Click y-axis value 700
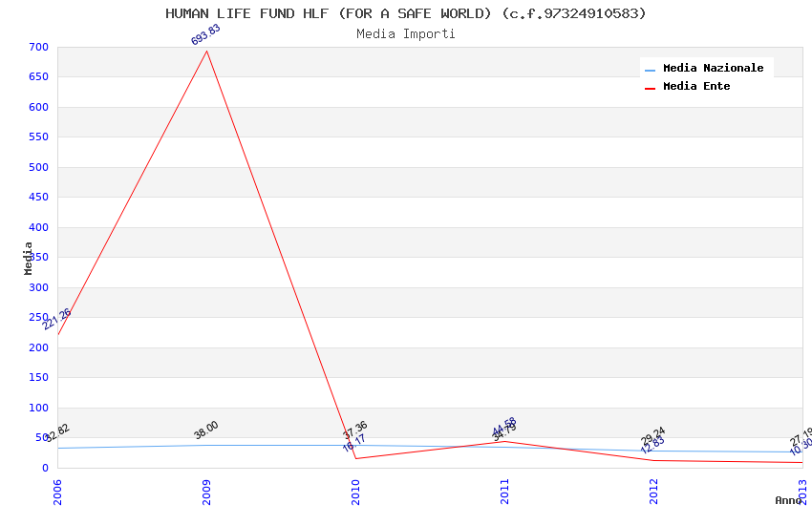 click(39, 47)
